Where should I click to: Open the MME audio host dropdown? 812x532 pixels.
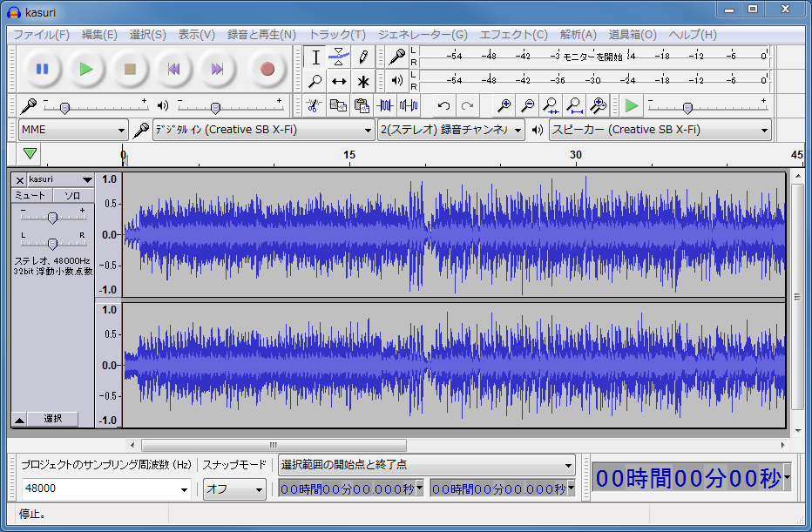(73, 130)
